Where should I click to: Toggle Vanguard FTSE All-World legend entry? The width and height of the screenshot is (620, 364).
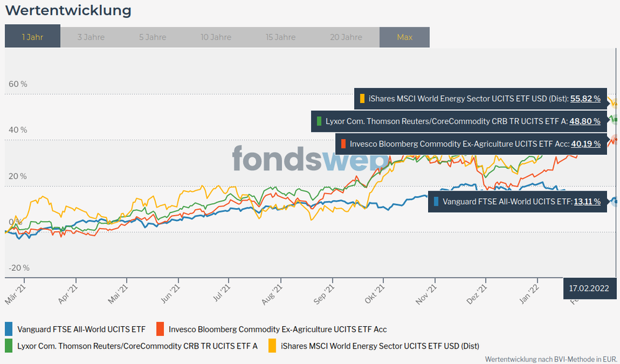tap(81, 329)
